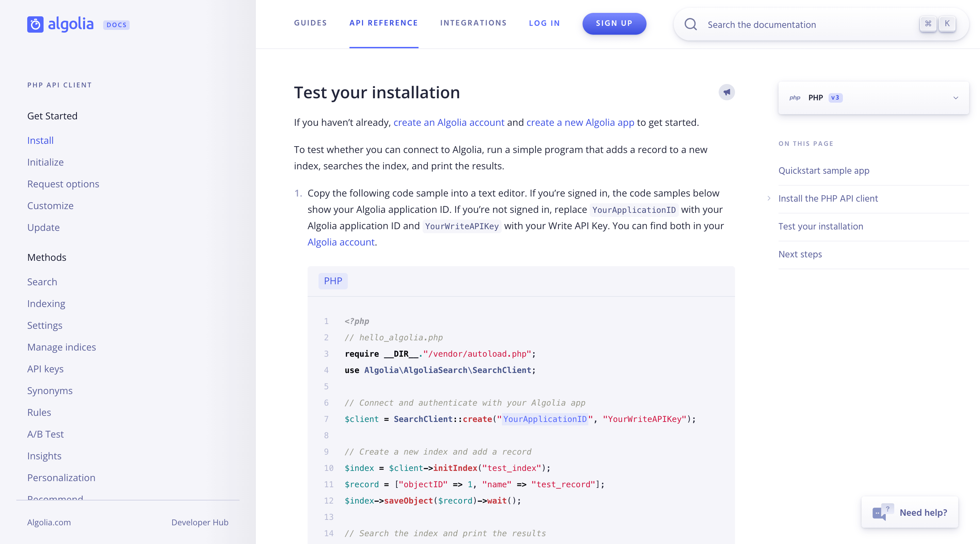Click the DOCS badge next to the logo

(x=116, y=25)
